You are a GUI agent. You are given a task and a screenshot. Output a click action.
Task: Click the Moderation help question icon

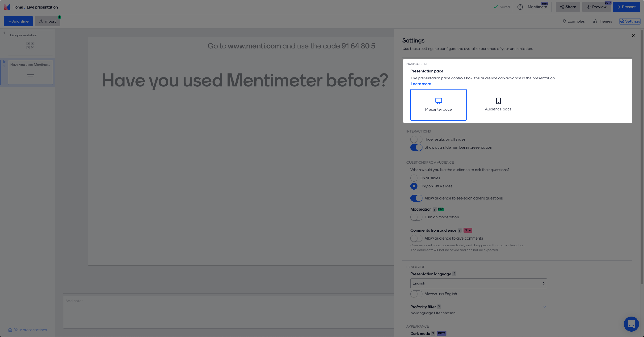tap(435, 209)
